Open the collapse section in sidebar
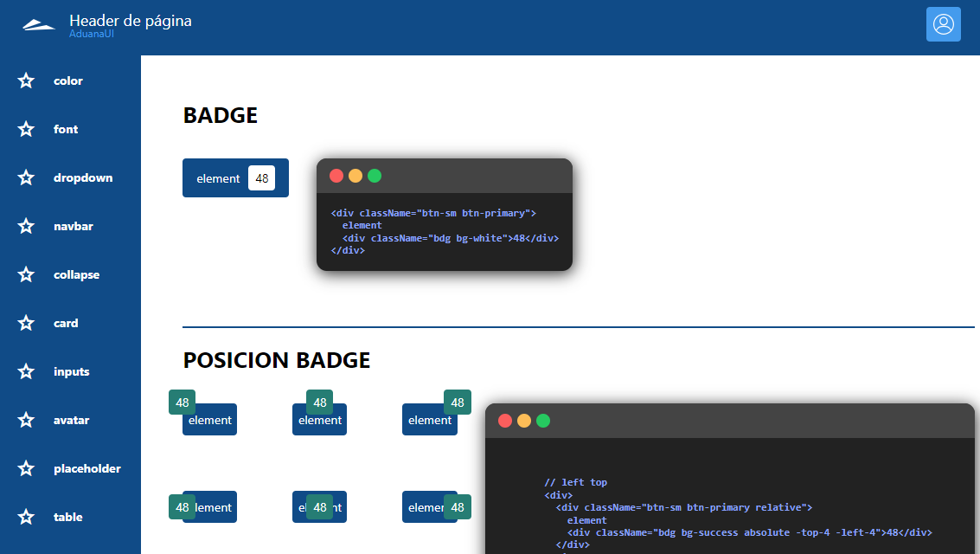Screen dimensions: 980x554 (x=76, y=274)
